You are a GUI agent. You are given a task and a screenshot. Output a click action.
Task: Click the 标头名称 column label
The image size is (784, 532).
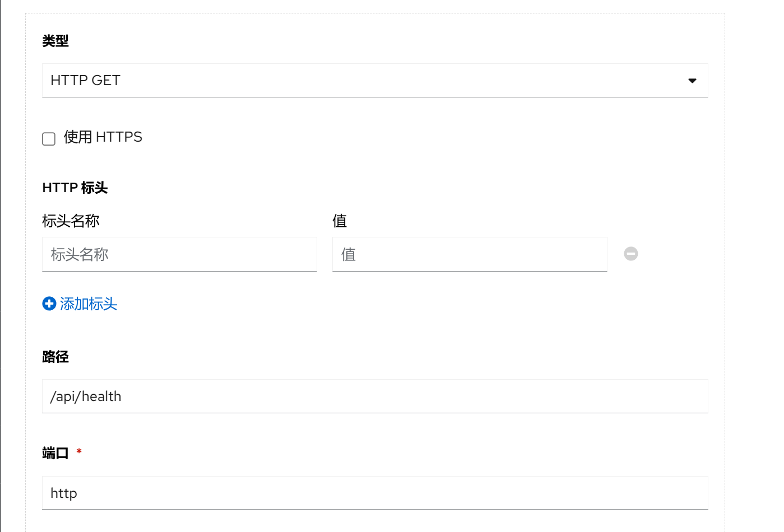coord(71,221)
